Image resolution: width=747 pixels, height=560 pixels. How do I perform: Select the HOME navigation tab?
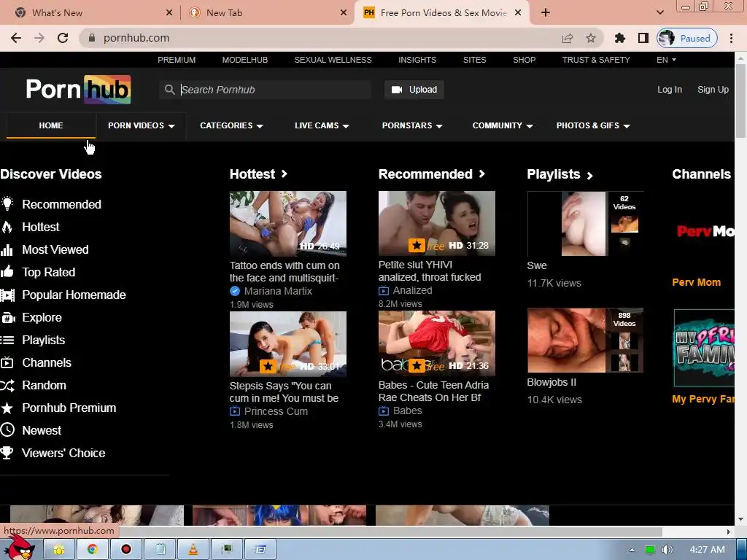tap(51, 125)
